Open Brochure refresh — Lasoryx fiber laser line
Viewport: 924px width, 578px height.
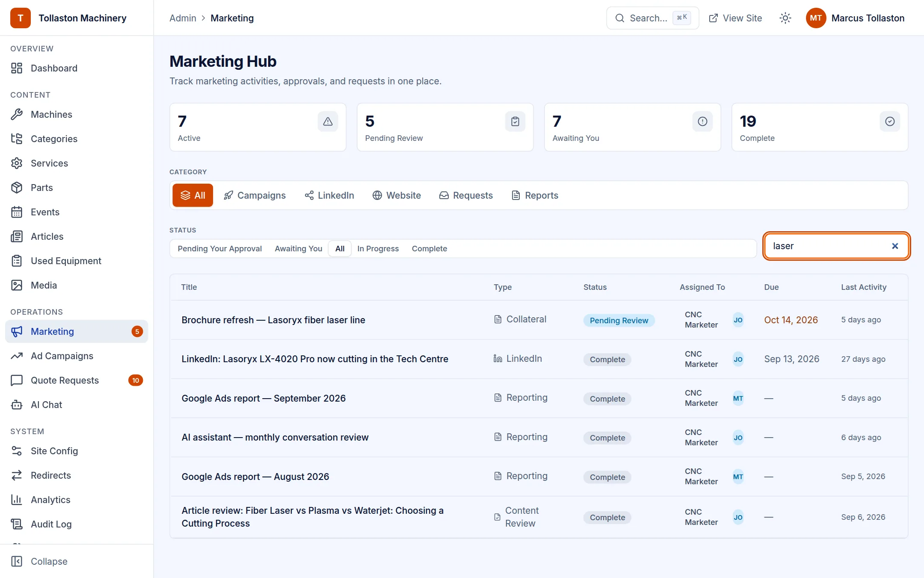273,320
